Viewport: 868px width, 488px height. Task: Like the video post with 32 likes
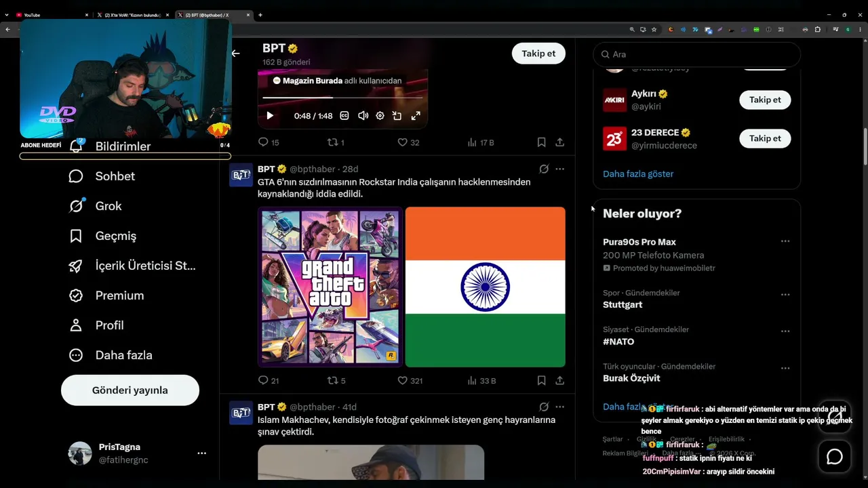click(x=408, y=142)
